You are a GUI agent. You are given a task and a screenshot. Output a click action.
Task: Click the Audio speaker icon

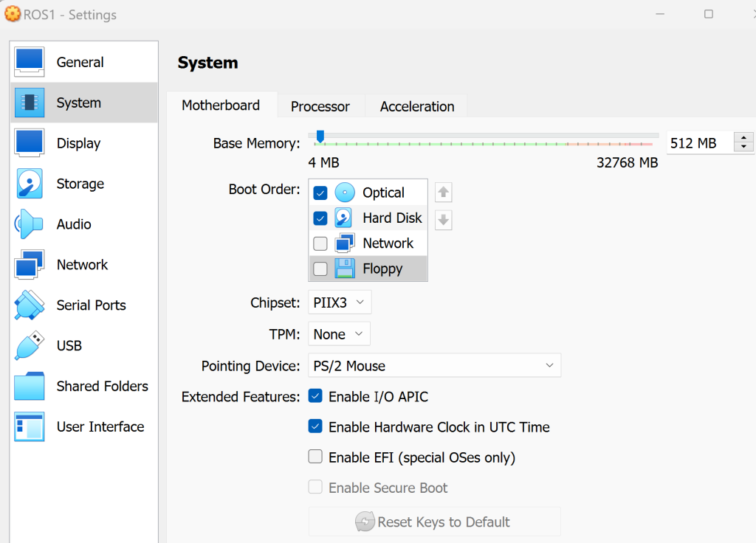pyautogui.click(x=30, y=224)
